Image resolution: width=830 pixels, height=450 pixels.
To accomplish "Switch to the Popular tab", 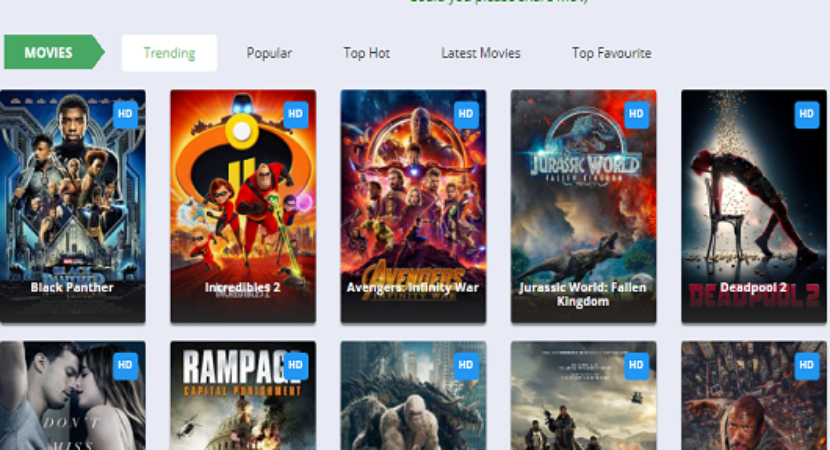I will tap(269, 53).
